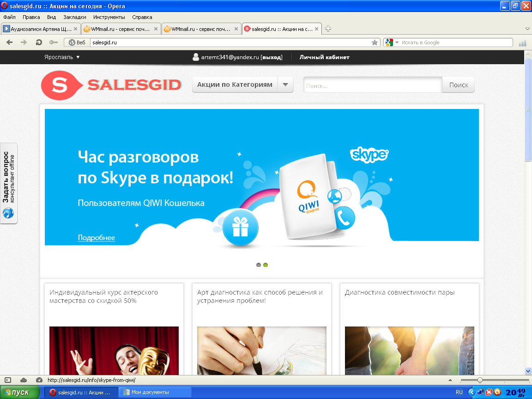The width and height of the screenshot is (532, 399).
Task: Click the Opera logo in the title bar
Action: (5, 6)
